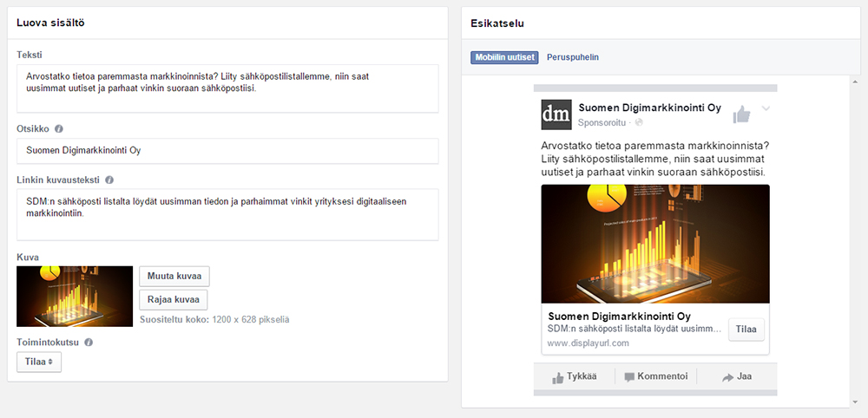Click the Tykkää like button

click(574, 377)
